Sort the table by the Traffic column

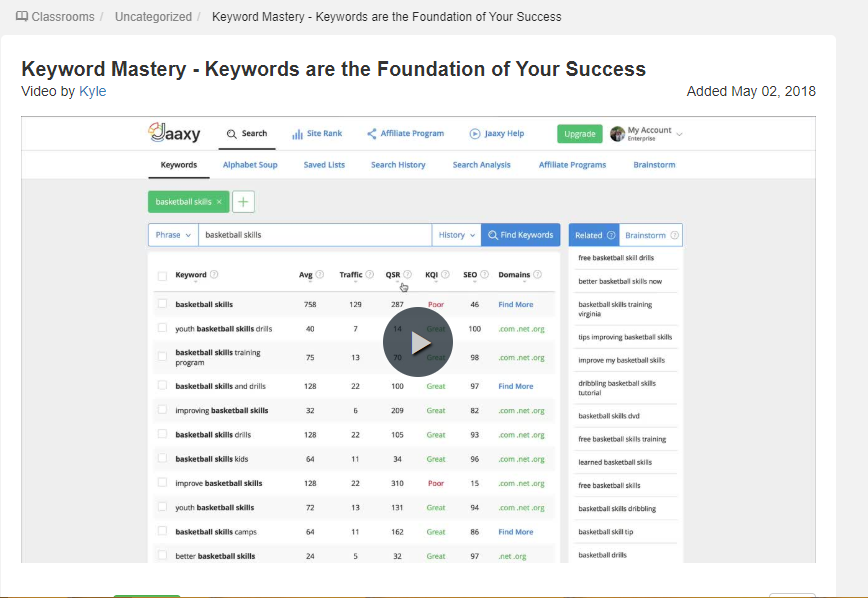pyautogui.click(x=351, y=275)
